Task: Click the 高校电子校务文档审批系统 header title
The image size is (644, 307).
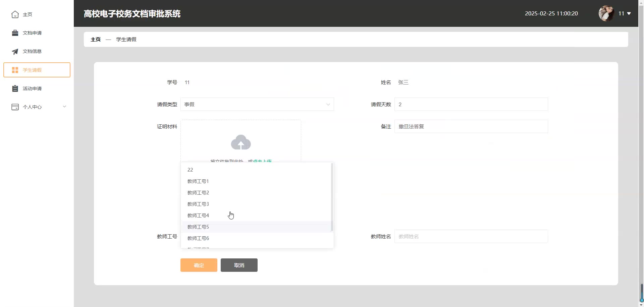Action: point(132,14)
